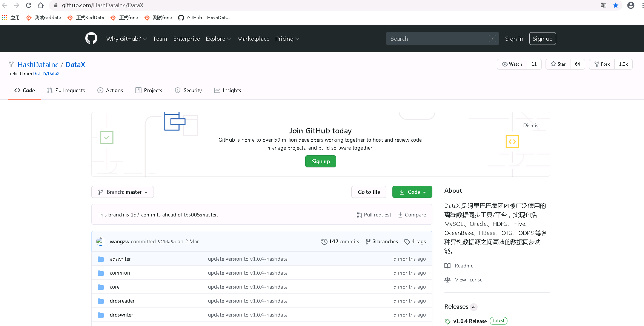Open the 测试reddate bookmark

coord(43,18)
